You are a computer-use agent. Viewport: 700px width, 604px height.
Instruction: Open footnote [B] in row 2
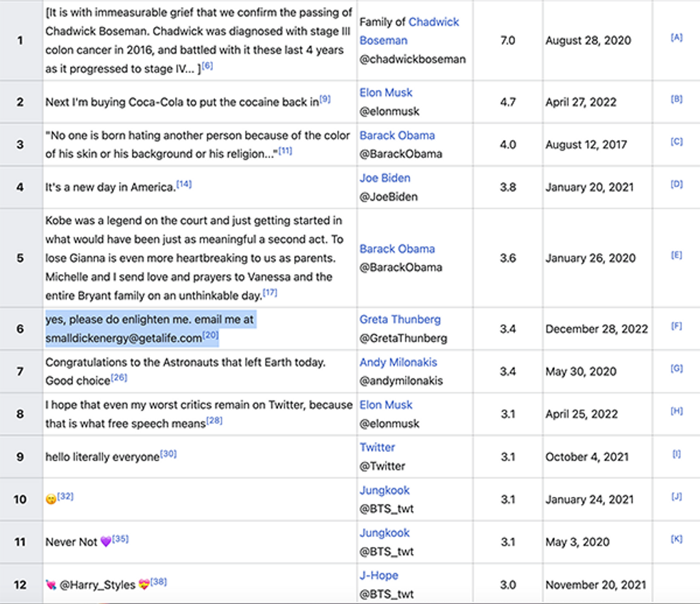(677, 99)
